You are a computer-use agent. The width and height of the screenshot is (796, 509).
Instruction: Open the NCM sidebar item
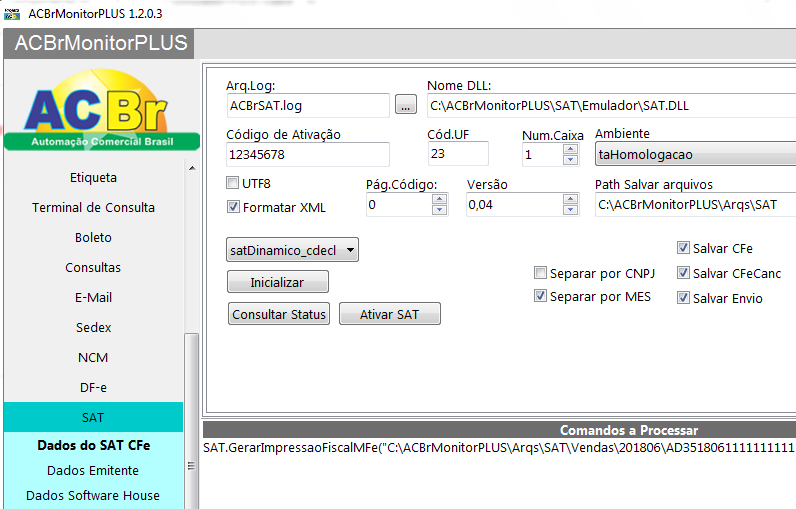tap(93, 357)
